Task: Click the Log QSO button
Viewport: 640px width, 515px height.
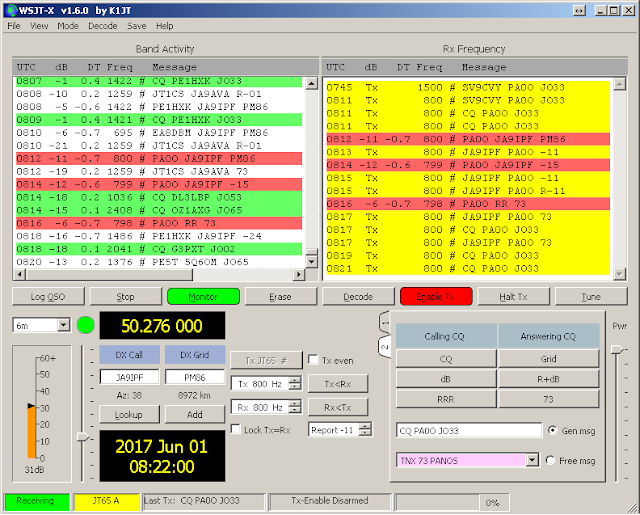Action: point(48,297)
